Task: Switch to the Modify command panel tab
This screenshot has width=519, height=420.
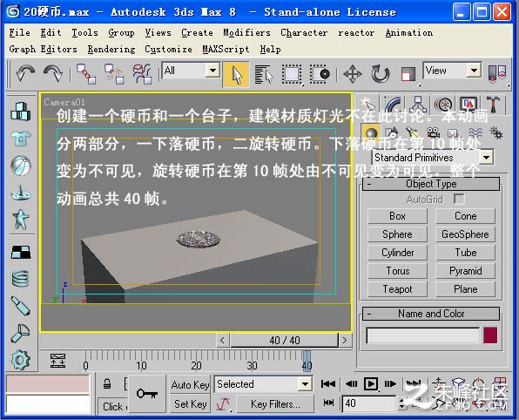Action: pyautogui.click(x=394, y=105)
